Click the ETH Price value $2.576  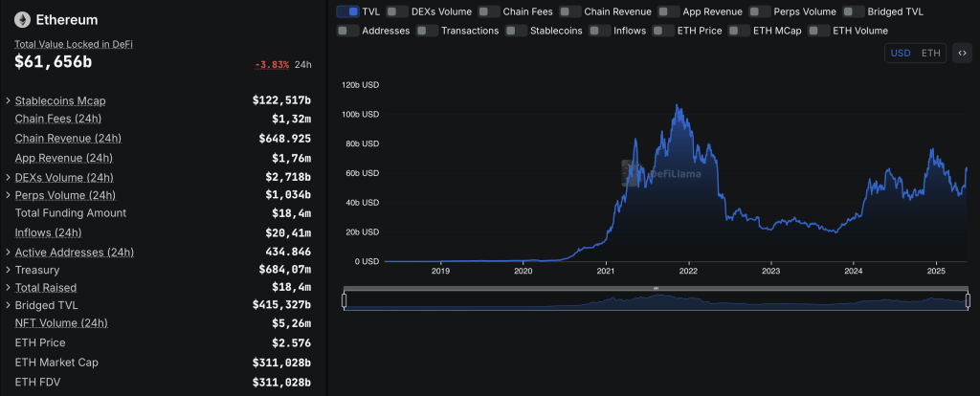pyautogui.click(x=291, y=342)
